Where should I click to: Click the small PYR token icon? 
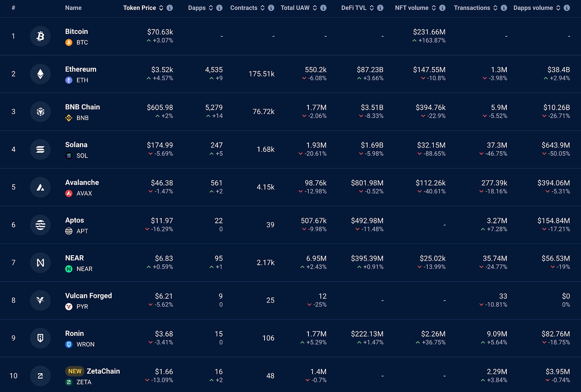(x=69, y=307)
